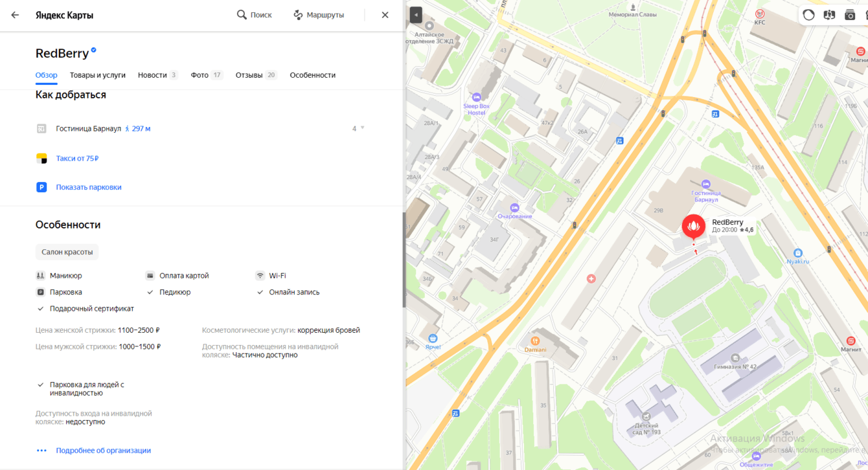
Task: Click the RedBerry label beside the map pin
Action: pyautogui.click(x=727, y=222)
